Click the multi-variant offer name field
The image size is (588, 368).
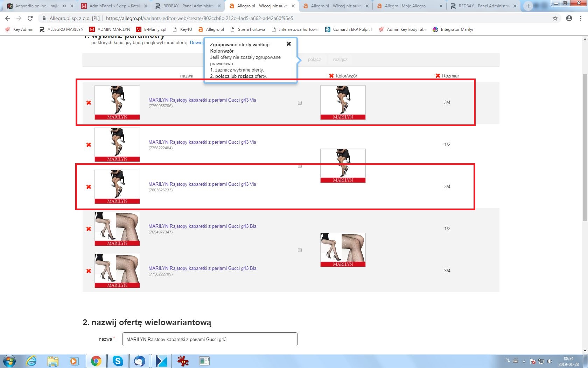(210, 339)
